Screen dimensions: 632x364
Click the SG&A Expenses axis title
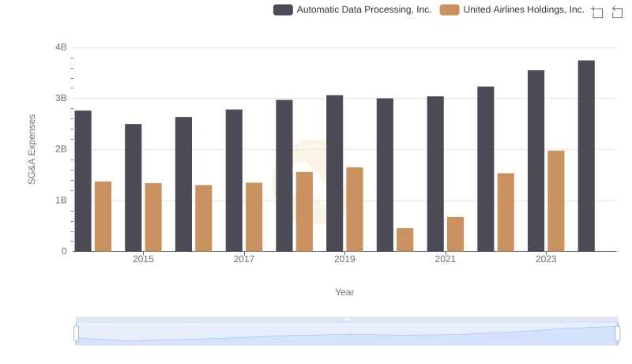pos(32,149)
